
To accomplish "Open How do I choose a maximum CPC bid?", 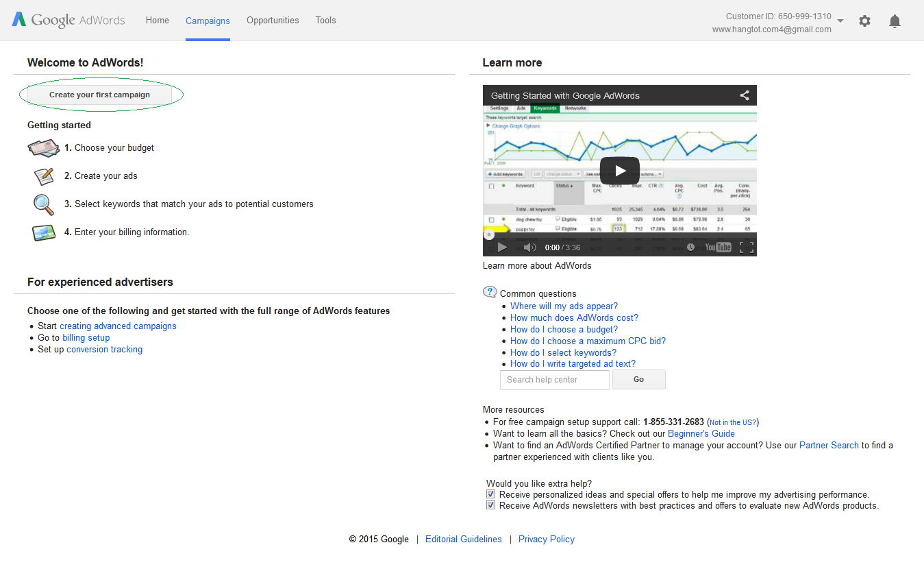I will click(x=588, y=341).
